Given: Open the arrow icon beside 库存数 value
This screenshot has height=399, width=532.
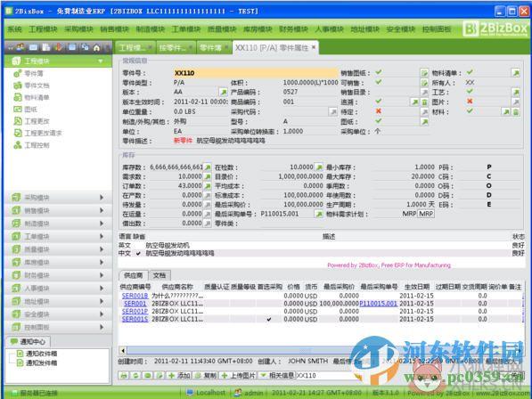Looking at the screenshot, I should [x=208, y=167].
